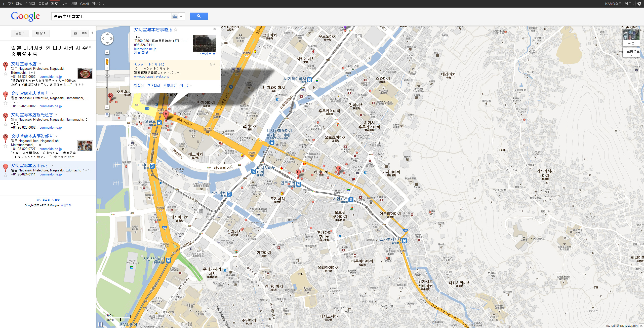Screen dimensions: 644x328
Task: Star the 文明堂總本店 result A
Action: point(5,74)
